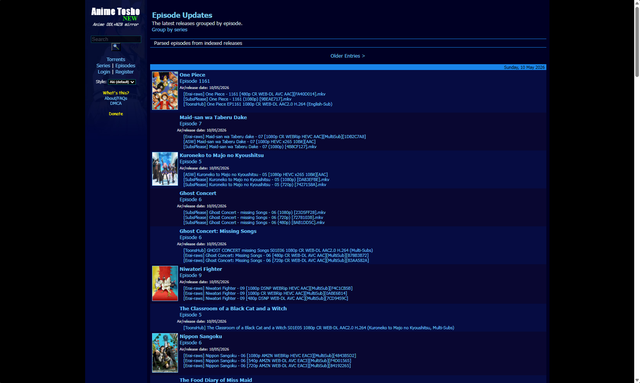Screen dimensions: 640x383
Task: Open The Food Diary of Miss Maid title
Action: (216, 380)
